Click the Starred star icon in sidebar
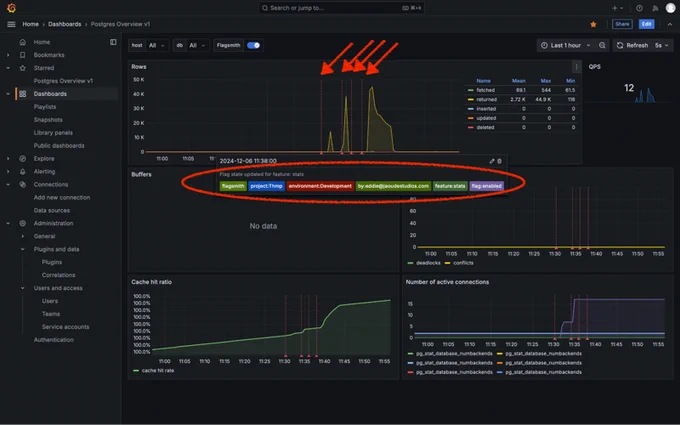This screenshot has width=680, height=425. [x=23, y=68]
